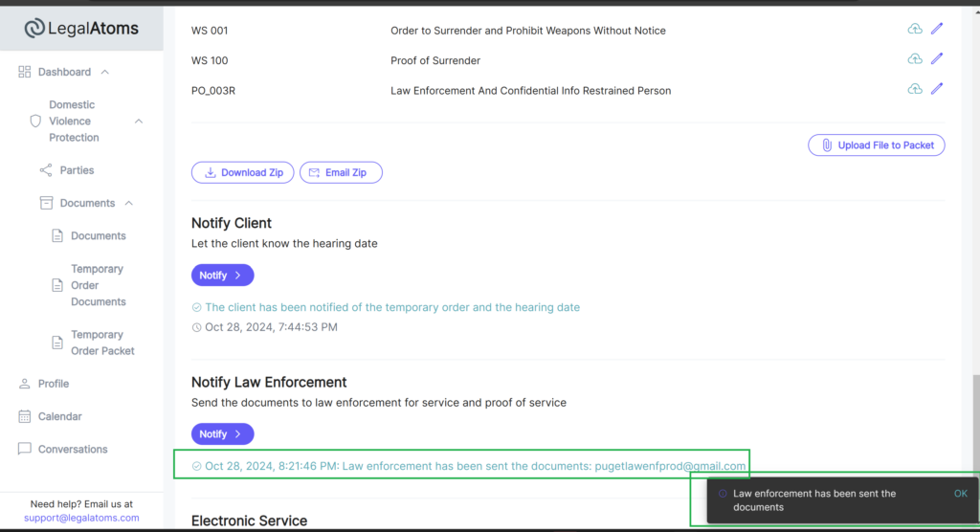
Task: Click the Calendar icon in sidebar
Action: point(24,416)
